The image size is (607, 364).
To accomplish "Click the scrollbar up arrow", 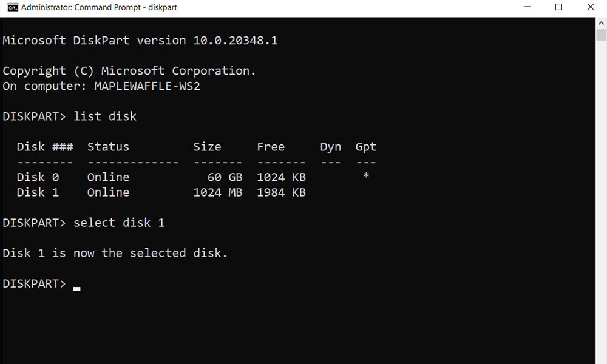I will (x=601, y=22).
